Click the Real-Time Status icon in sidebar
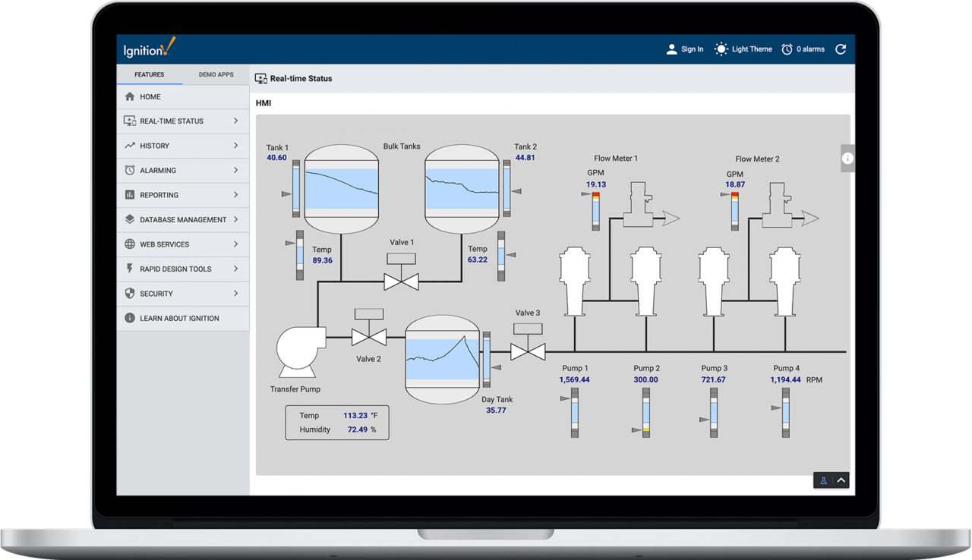 [x=130, y=121]
